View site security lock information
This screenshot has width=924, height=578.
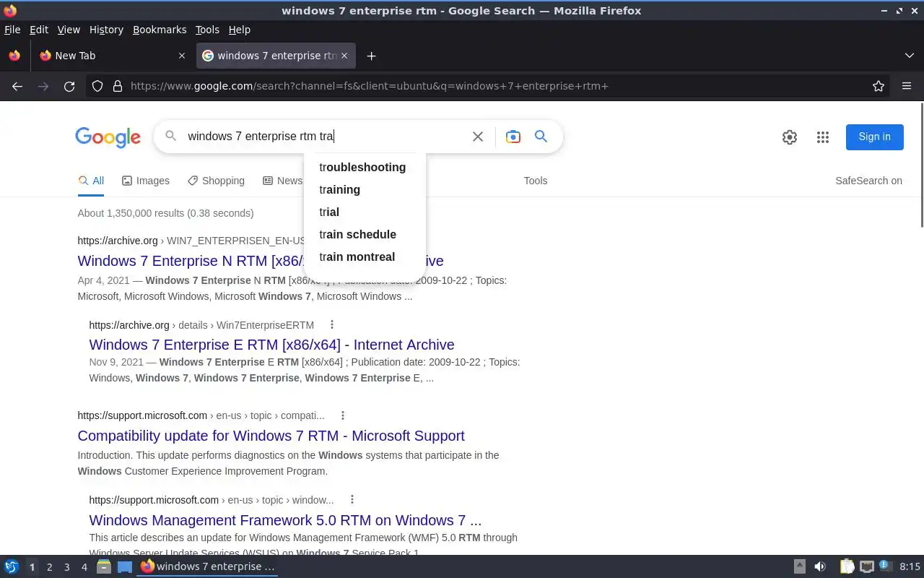pos(118,86)
